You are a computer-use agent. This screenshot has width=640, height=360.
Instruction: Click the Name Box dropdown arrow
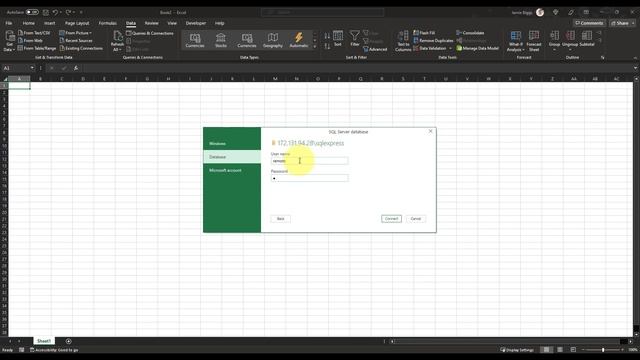[32, 68]
